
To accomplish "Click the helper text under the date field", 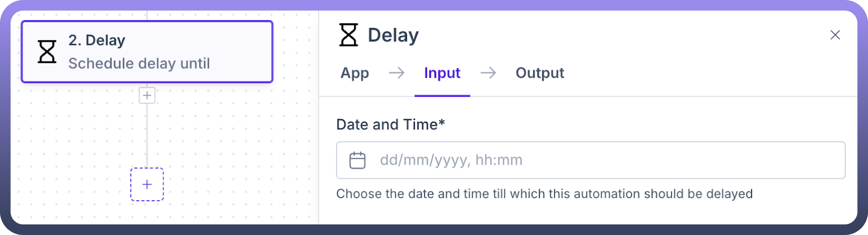I will coord(544,194).
